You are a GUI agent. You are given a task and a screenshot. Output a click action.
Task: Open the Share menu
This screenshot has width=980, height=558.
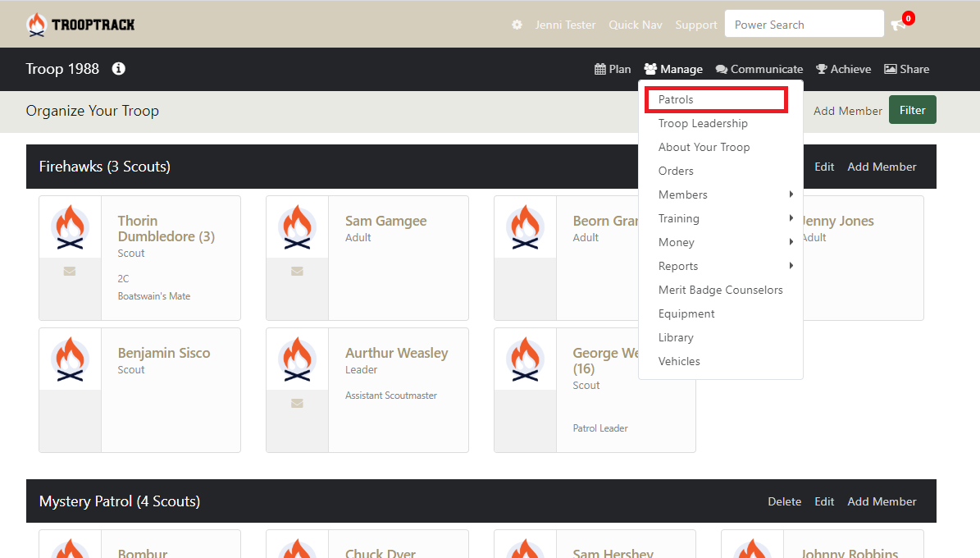[x=907, y=69]
